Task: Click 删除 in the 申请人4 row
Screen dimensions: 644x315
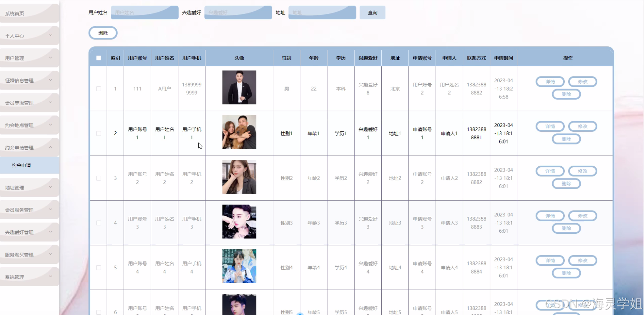Action: tap(566, 273)
